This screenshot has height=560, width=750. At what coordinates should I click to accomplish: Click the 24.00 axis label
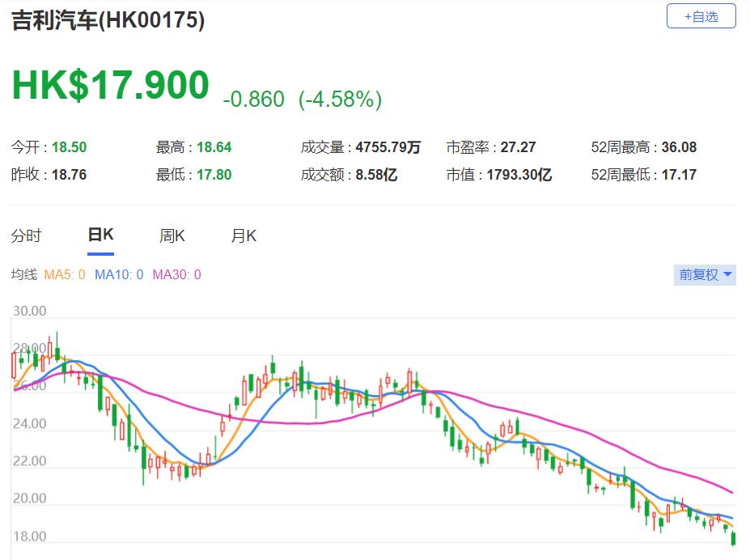30,424
